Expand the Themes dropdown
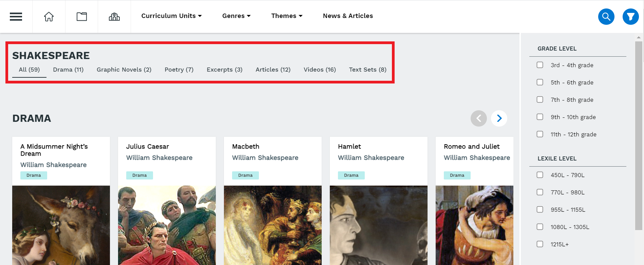The image size is (644, 265). (x=287, y=16)
